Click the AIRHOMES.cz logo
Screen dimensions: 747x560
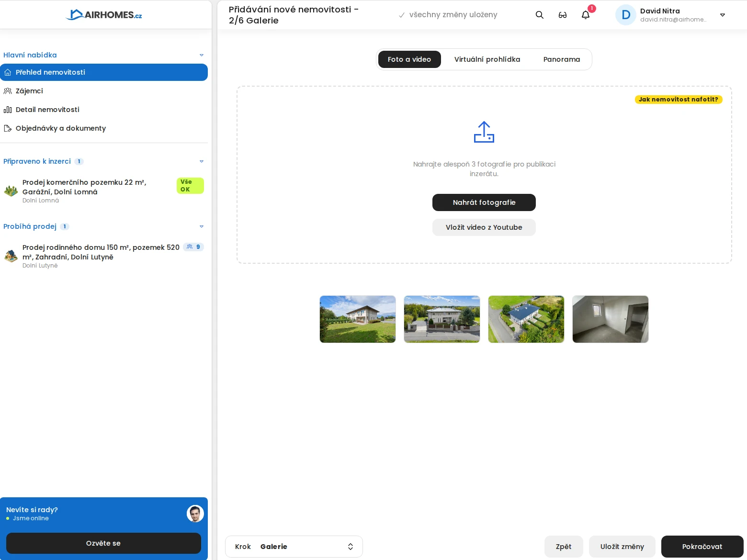[x=104, y=15]
